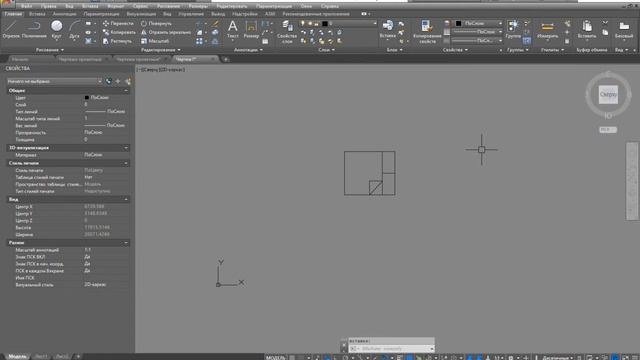640x360 pixels.
Task: Click the object color swatch ПоСлою in ribbon
Action: pos(458,24)
